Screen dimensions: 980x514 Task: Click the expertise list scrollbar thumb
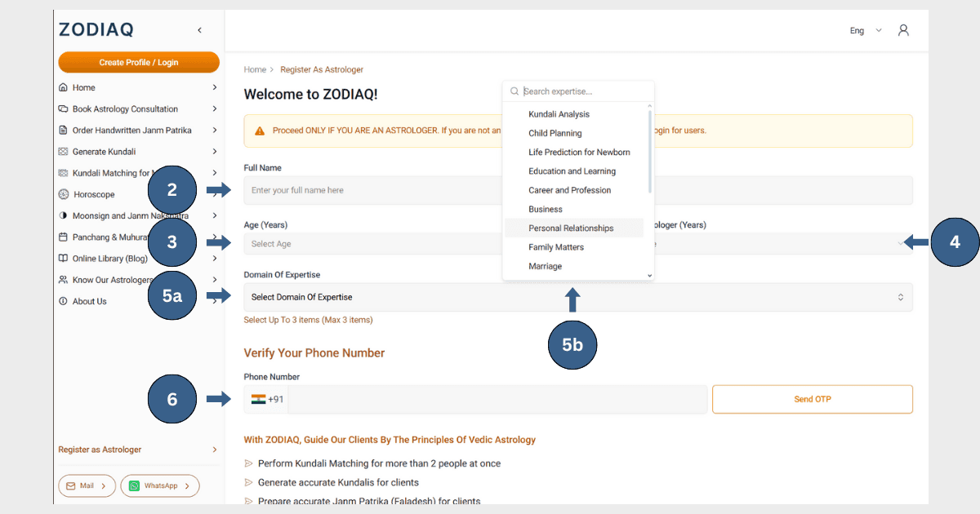coord(650,151)
